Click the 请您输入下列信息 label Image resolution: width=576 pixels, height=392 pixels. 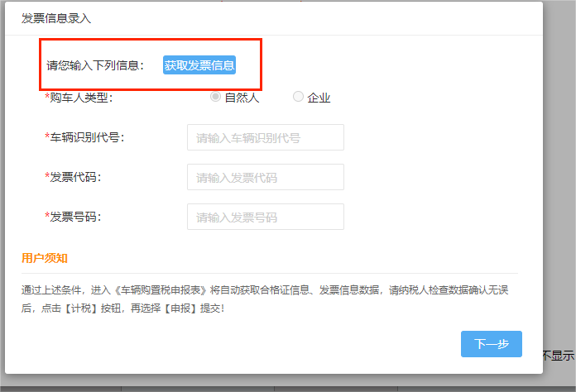tap(95, 65)
